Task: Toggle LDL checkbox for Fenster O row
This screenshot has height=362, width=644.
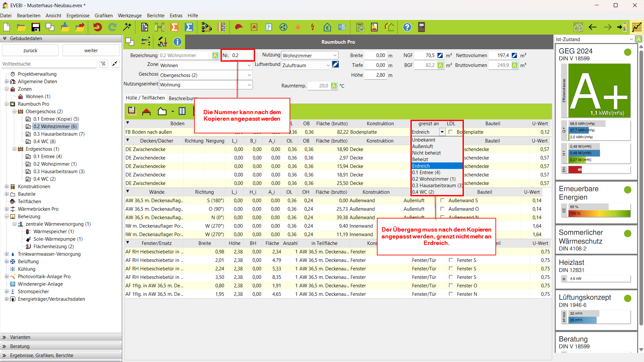Action: tap(451, 285)
